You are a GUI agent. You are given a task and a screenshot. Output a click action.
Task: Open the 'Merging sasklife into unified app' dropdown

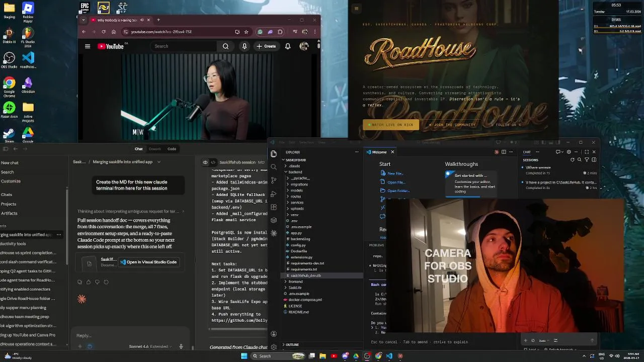(x=158, y=162)
